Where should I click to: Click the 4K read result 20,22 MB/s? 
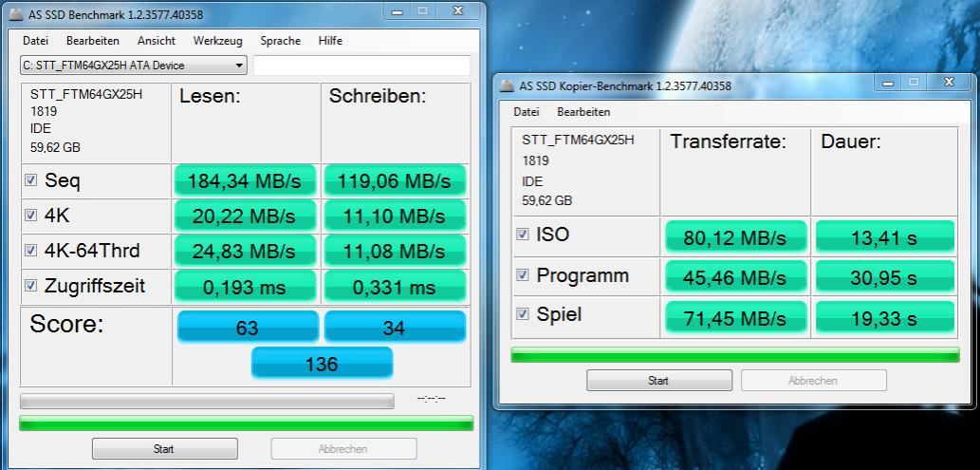(245, 216)
